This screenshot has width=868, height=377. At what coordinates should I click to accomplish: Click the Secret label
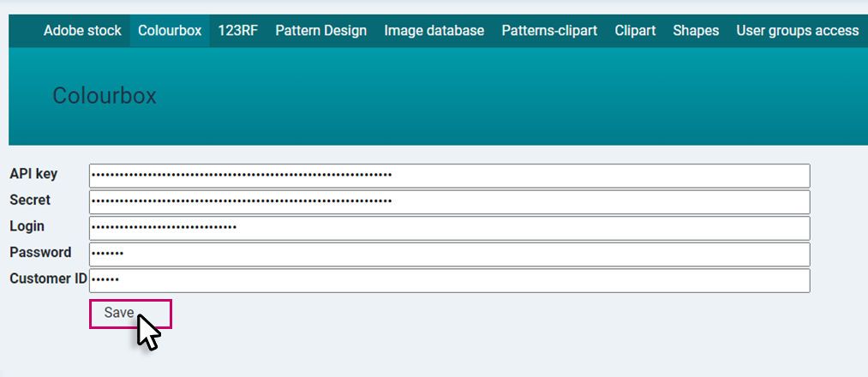coord(30,200)
